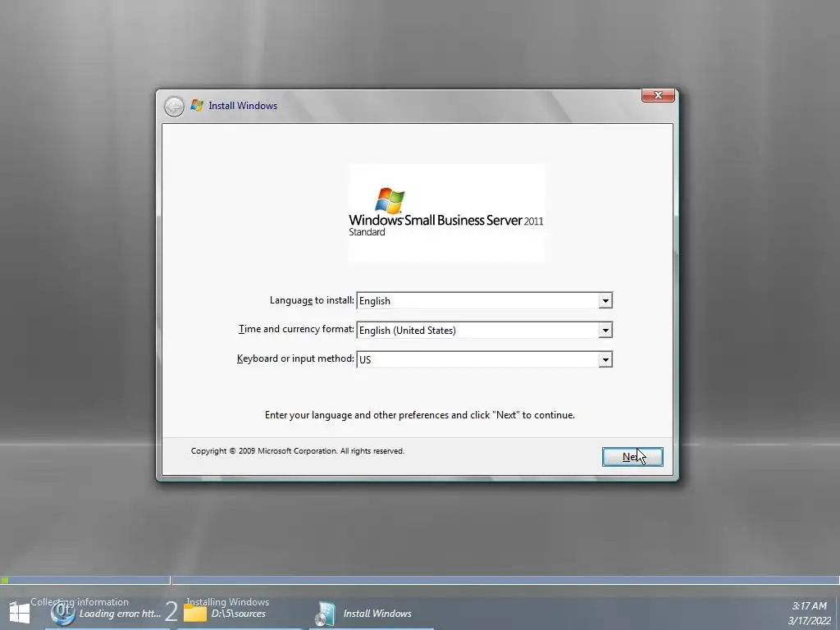Click the Copyright 2009 Microsoft text
This screenshot has width=840, height=630.
tap(297, 451)
